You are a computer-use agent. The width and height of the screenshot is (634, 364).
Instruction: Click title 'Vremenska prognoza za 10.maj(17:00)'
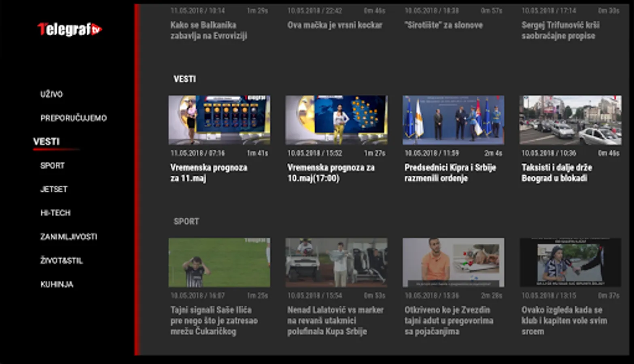(x=331, y=173)
